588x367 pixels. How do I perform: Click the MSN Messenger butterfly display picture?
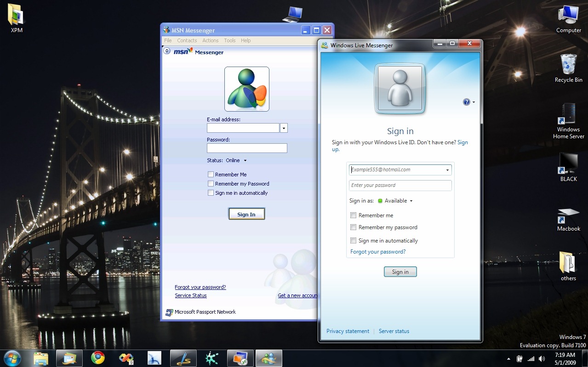[x=247, y=89]
